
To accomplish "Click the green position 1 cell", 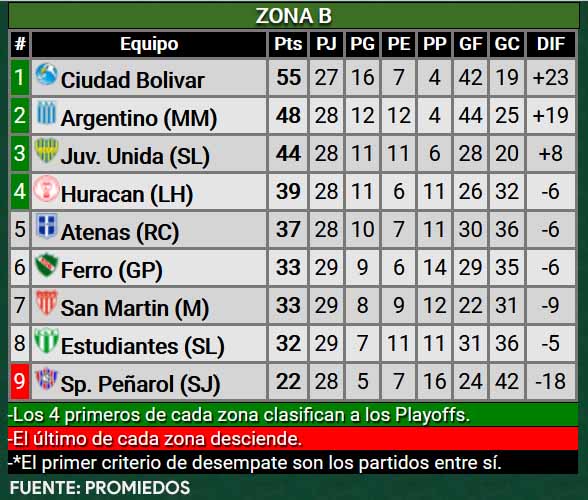I will tap(20, 78).
